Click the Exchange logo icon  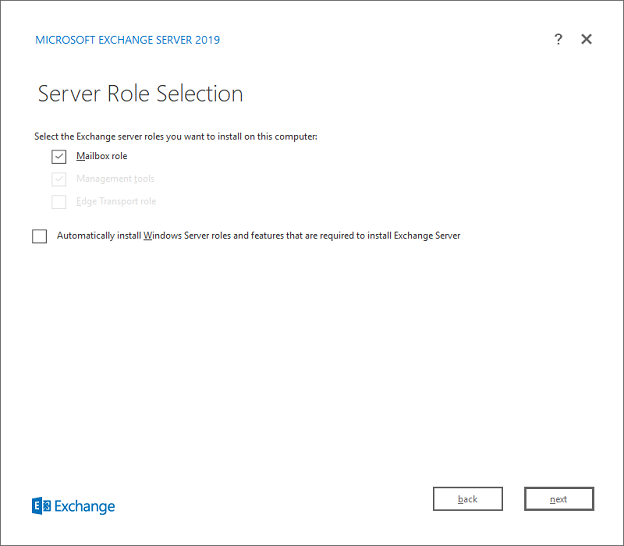click(41, 506)
